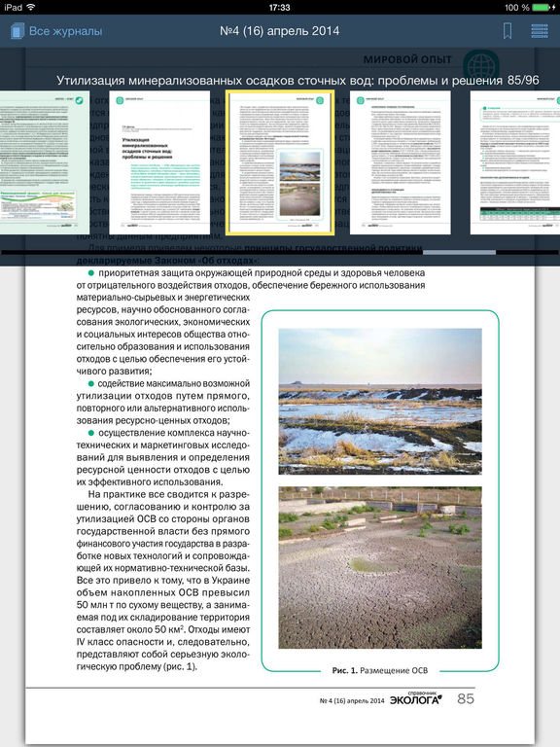Open the article title page thumbnail

coord(159,162)
